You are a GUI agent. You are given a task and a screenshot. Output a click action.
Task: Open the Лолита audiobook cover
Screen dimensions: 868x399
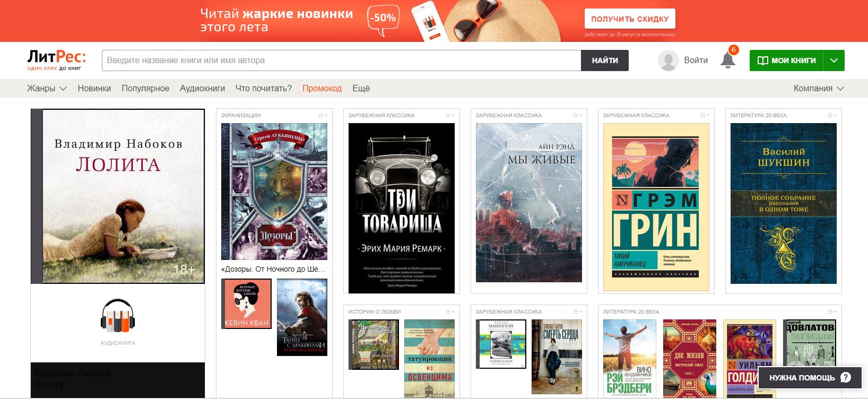tap(118, 196)
